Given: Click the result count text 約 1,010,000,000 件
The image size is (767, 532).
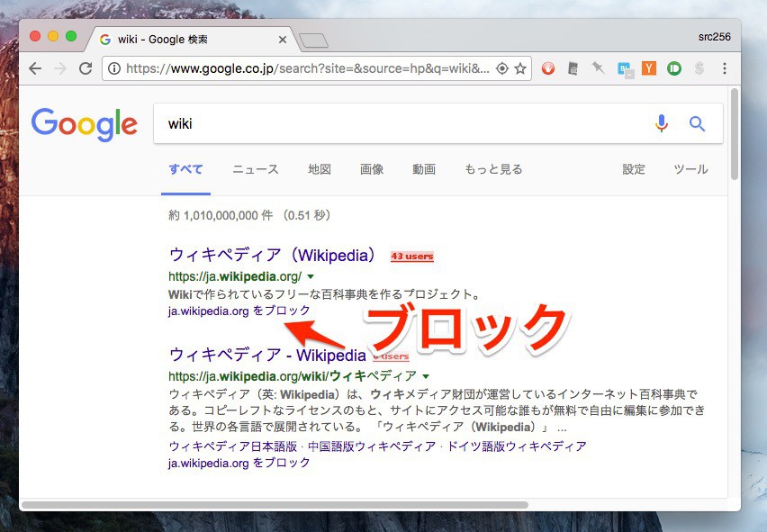Looking at the screenshot, I should [221, 216].
